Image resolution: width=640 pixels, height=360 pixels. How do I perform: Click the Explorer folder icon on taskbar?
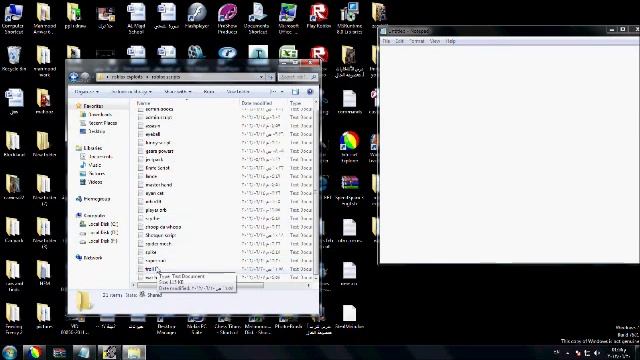coord(133,352)
